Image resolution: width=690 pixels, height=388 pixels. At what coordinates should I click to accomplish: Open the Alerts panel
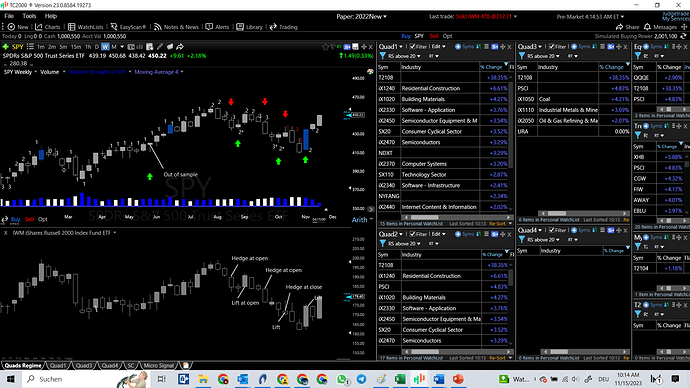point(217,27)
